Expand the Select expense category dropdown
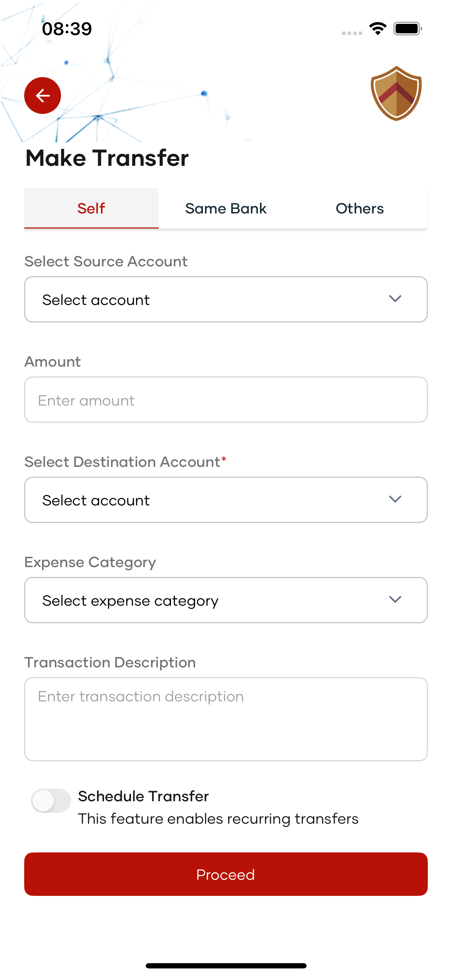 tap(226, 600)
